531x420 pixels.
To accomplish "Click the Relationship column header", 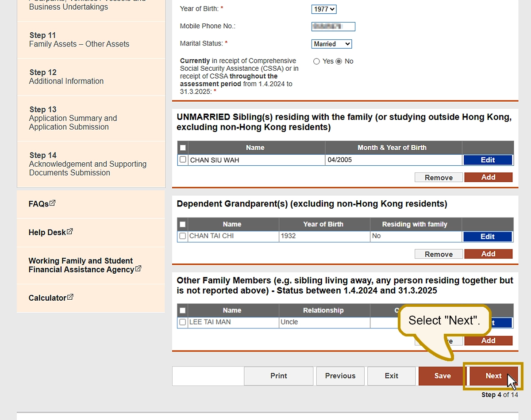I will (323, 310).
